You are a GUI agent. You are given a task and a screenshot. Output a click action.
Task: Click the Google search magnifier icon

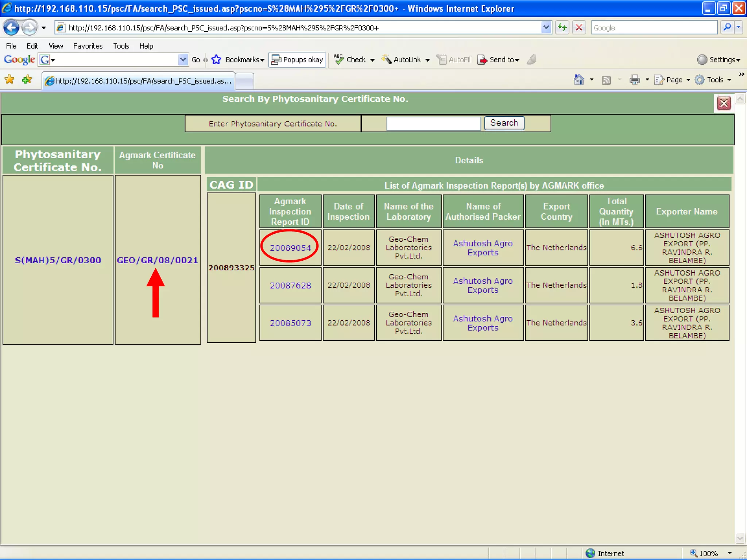pyautogui.click(x=727, y=28)
